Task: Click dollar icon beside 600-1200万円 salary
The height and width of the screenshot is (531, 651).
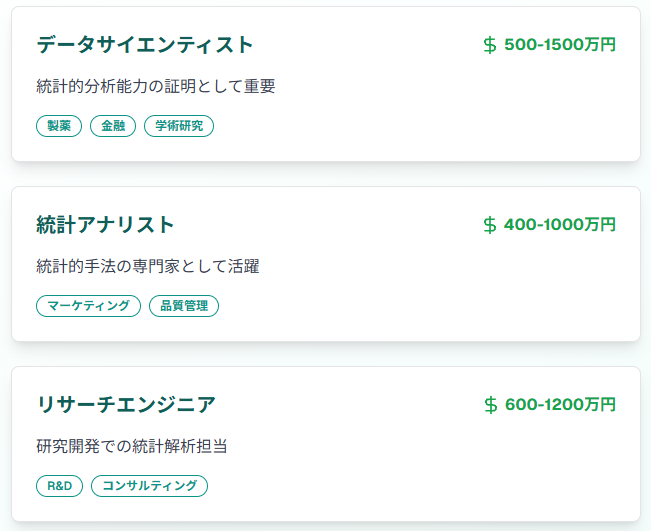Action: pos(490,405)
